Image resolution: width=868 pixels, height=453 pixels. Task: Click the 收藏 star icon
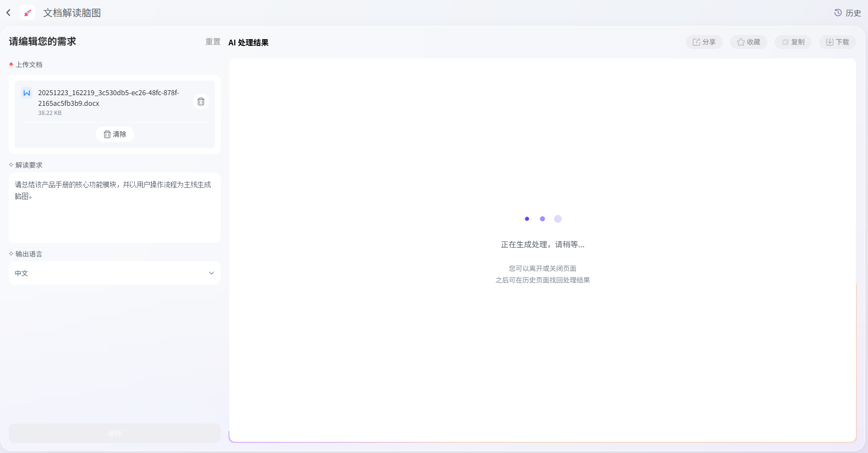click(741, 42)
